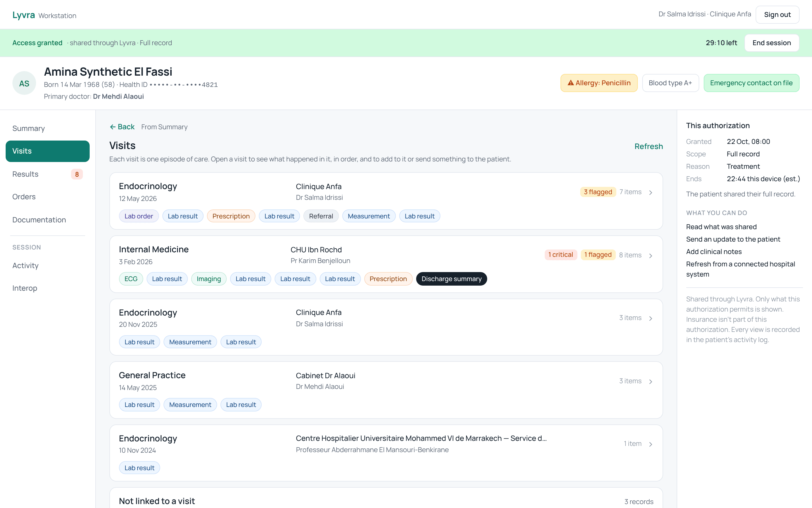
Task: Click the '29:10 left' session timer
Action: (x=721, y=43)
